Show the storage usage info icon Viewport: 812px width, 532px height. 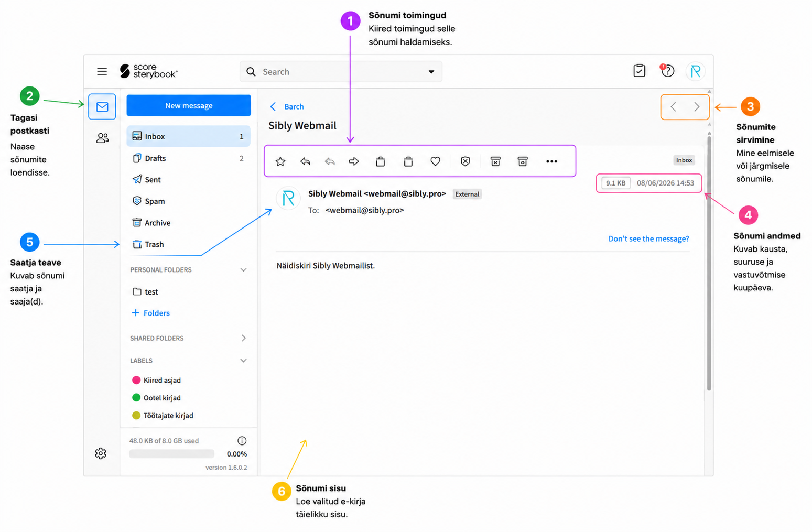[242, 441]
